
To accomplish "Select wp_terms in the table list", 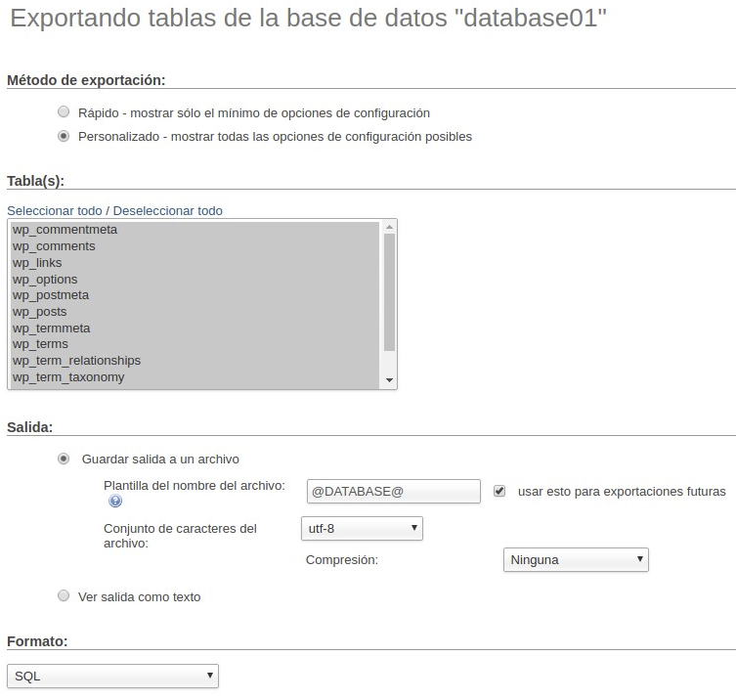I will 195,344.
